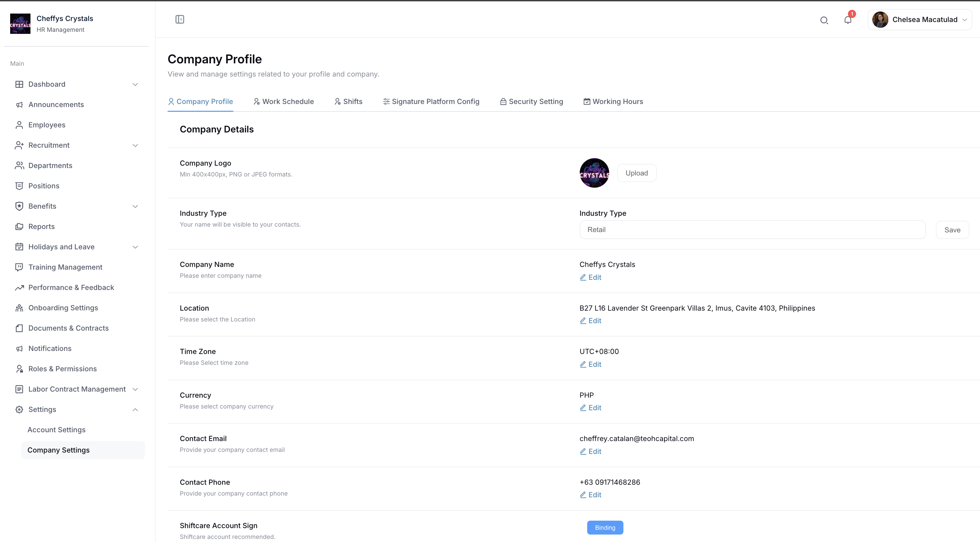Click the Upload logo button
This screenshot has width=980, height=542.
point(637,173)
